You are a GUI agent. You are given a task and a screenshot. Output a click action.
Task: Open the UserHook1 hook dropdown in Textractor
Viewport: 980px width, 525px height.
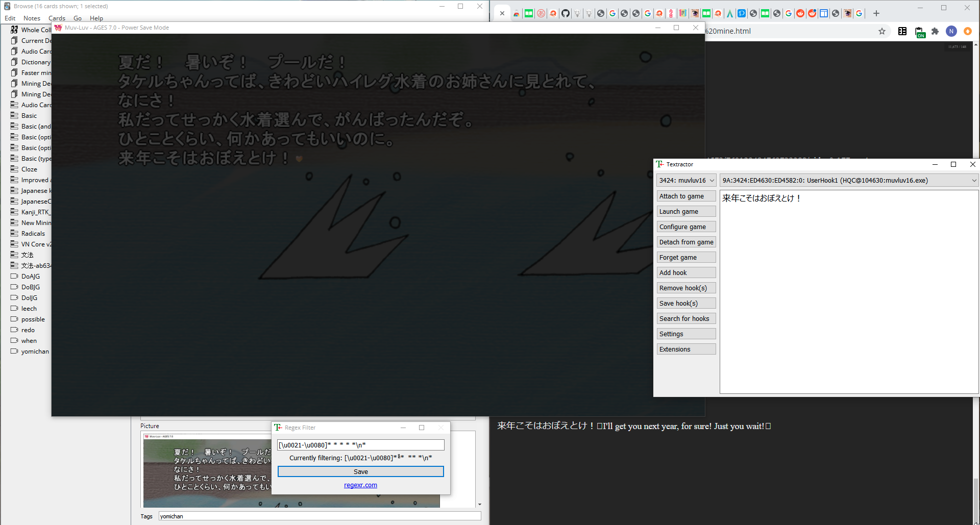(848, 180)
